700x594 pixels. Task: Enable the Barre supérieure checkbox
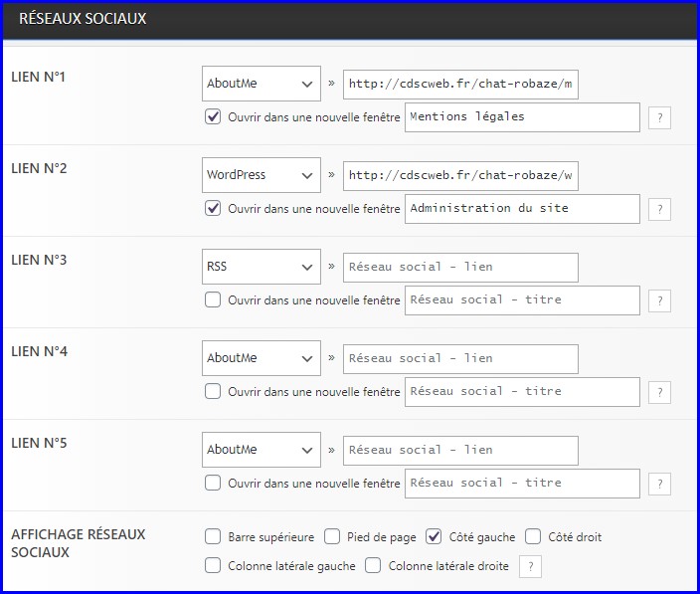213,537
